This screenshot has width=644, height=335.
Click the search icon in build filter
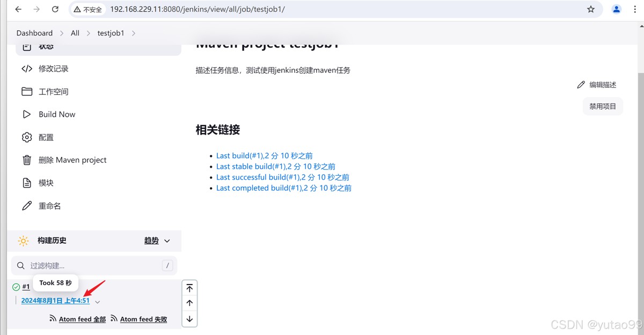pyautogui.click(x=21, y=265)
